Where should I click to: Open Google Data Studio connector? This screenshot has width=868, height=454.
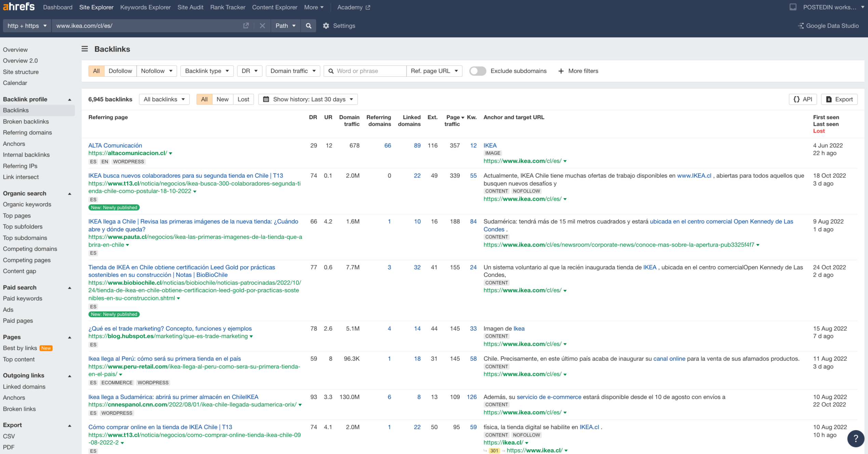(828, 26)
